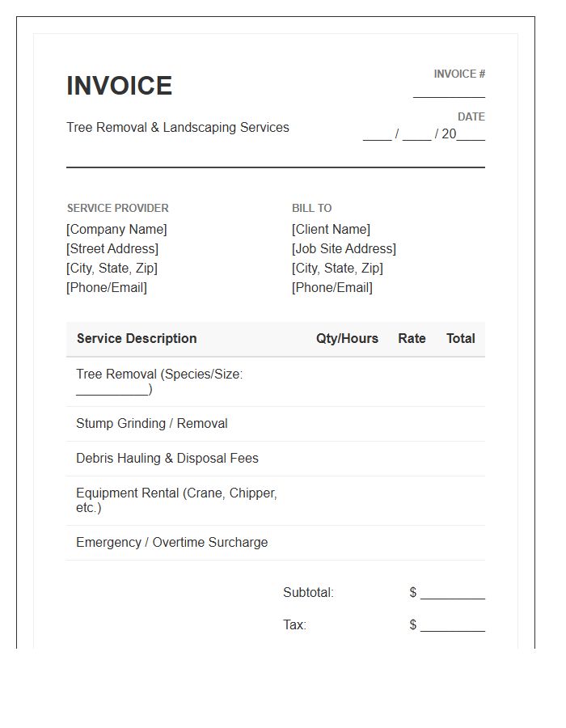Click the 'Tree Removal (Species/Size:' row
566x728 pixels.
pyautogui.click(x=276, y=382)
